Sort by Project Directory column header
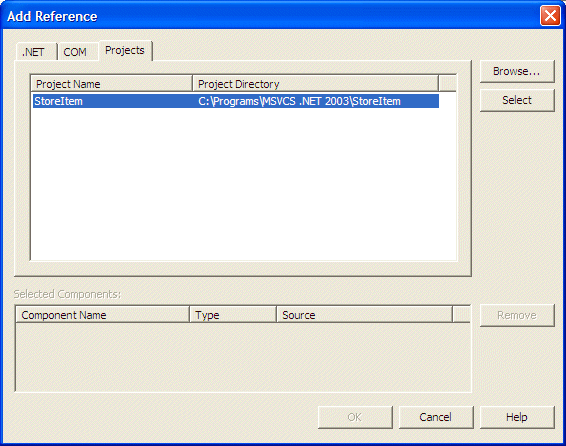The image size is (566, 446). click(x=315, y=84)
